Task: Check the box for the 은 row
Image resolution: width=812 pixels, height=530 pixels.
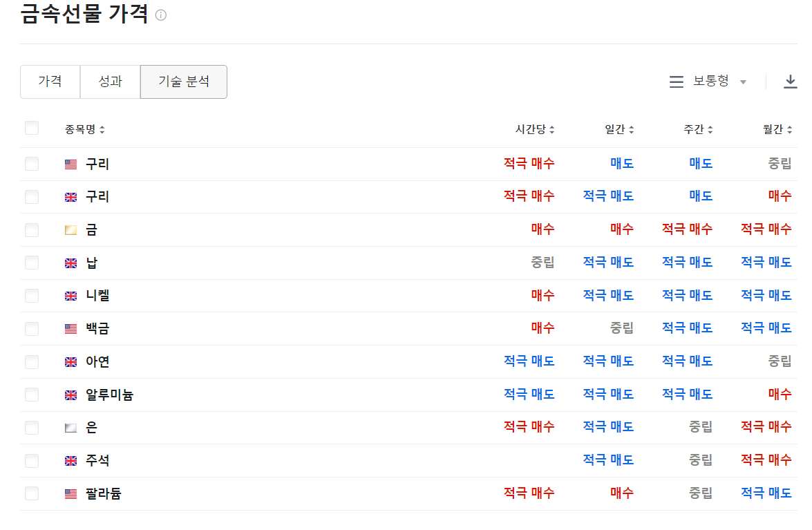Action: (32, 428)
